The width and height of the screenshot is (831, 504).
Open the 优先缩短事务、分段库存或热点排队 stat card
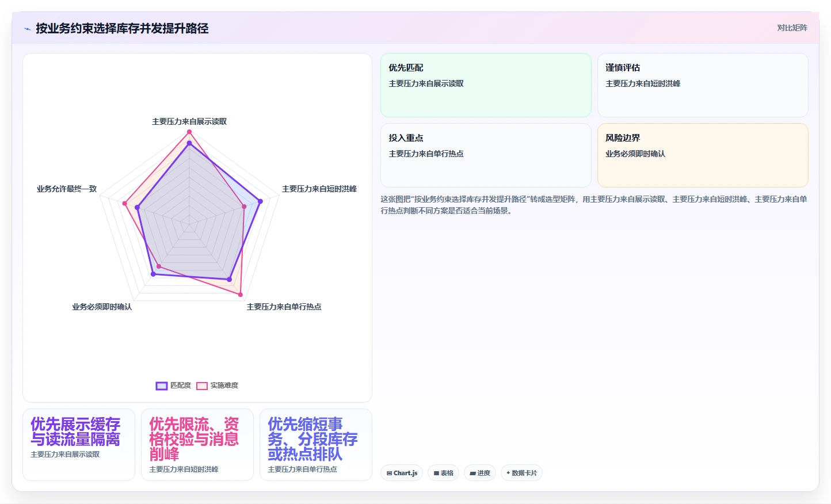pos(316,444)
